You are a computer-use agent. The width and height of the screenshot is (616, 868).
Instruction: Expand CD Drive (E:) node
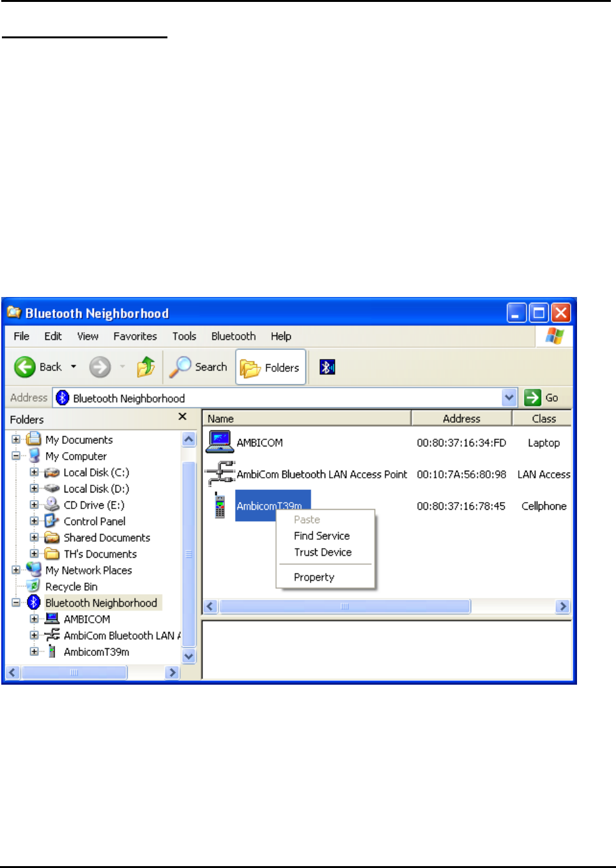(35, 505)
